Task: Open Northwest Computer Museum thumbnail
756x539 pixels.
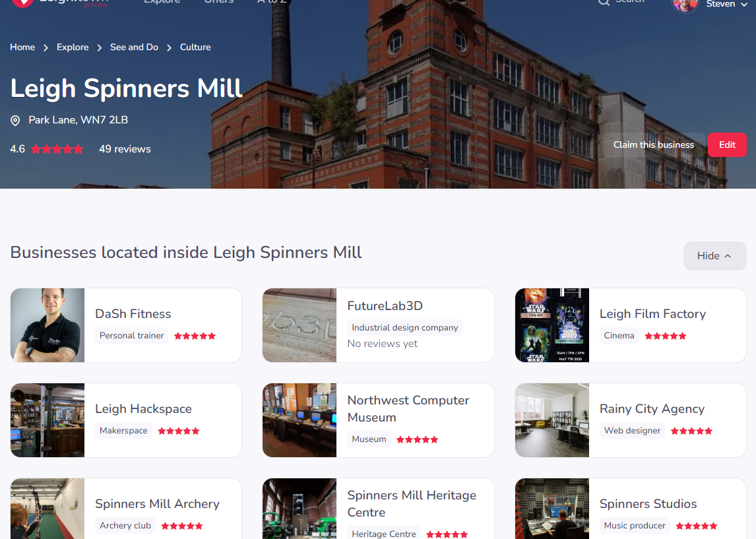Action: click(x=299, y=420)
